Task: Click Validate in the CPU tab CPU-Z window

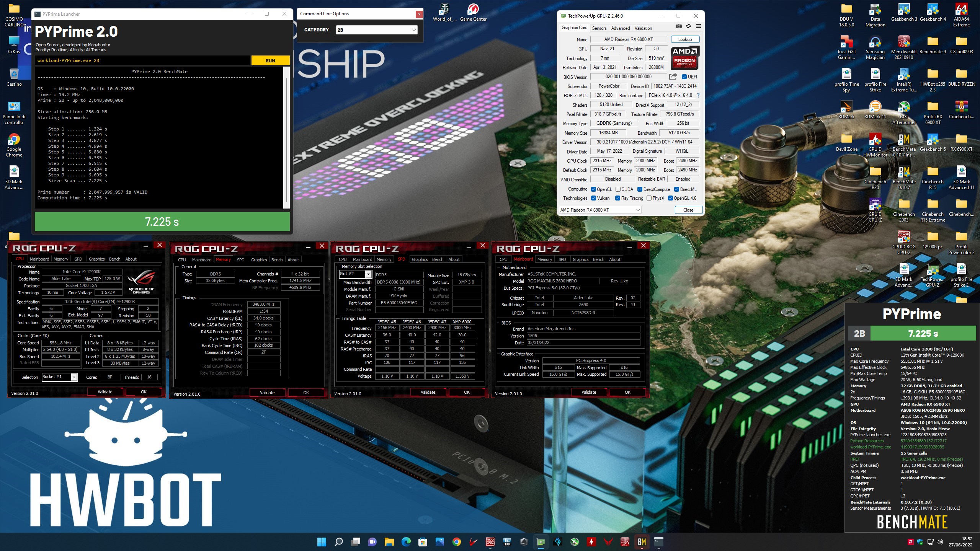Action: point(105,392)
